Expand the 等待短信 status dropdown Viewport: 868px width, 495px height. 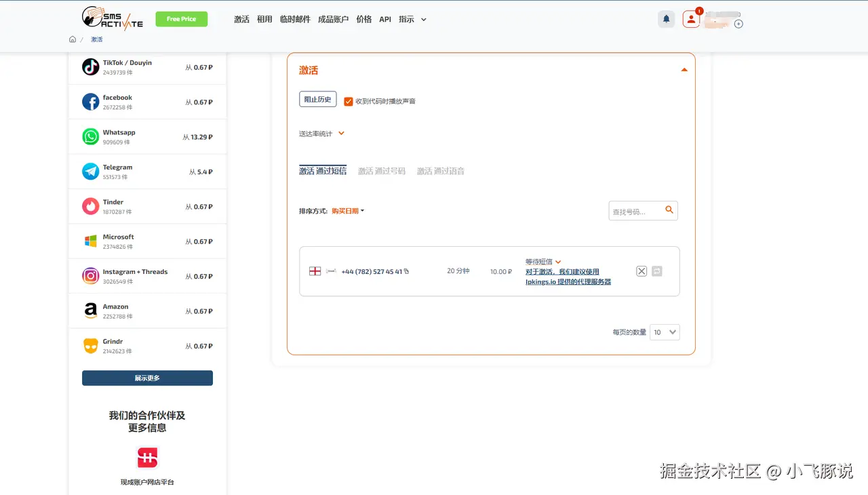[558, 262]
